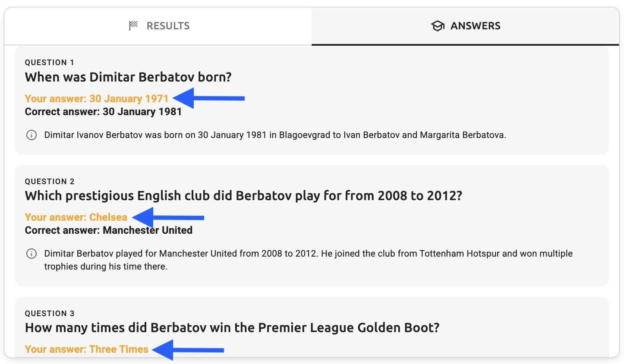Click the checkered flag Results icon

coord(133,26)
